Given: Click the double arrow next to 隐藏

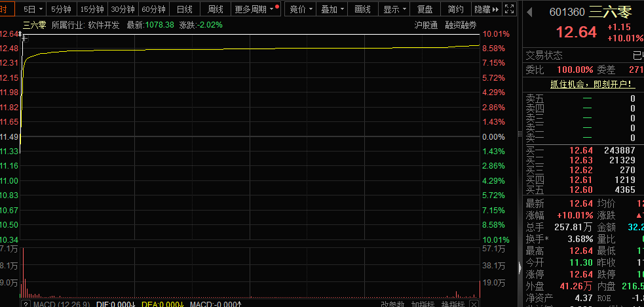Looking at the screenshot, I should click(x=495, y=10).
